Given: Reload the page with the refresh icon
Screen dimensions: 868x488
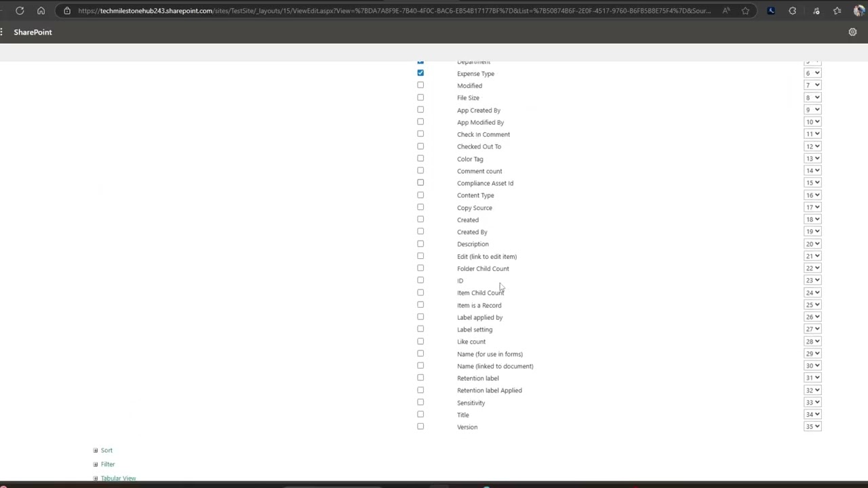Looking at the screenshot, I should (x=20, y=11).
